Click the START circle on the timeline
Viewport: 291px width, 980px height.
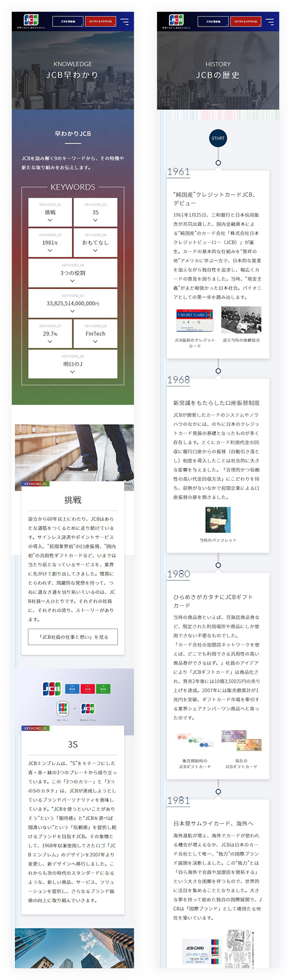218,138
